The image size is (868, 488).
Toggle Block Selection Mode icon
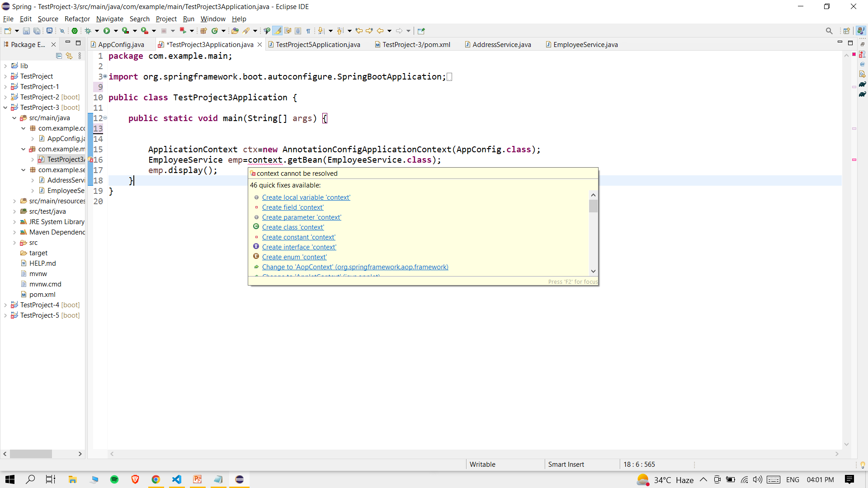click(298, 31)
